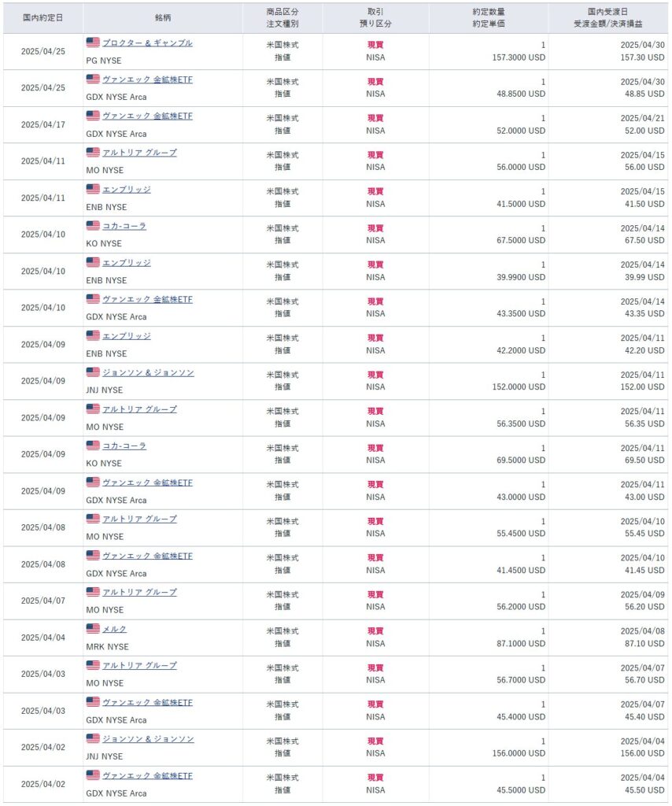This screenshot has width=672, height=806.
Task: Click the US flag icon beside メルク
Action: point(93,629)
